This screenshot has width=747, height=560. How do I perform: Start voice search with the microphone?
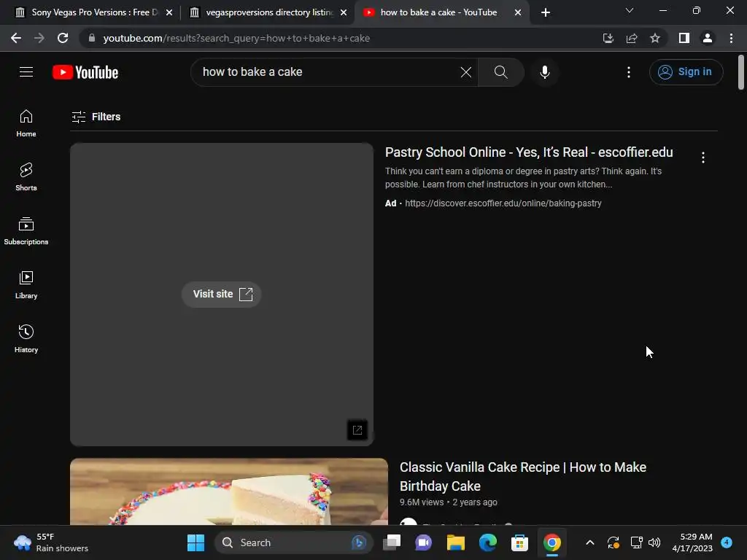point(545,72)
